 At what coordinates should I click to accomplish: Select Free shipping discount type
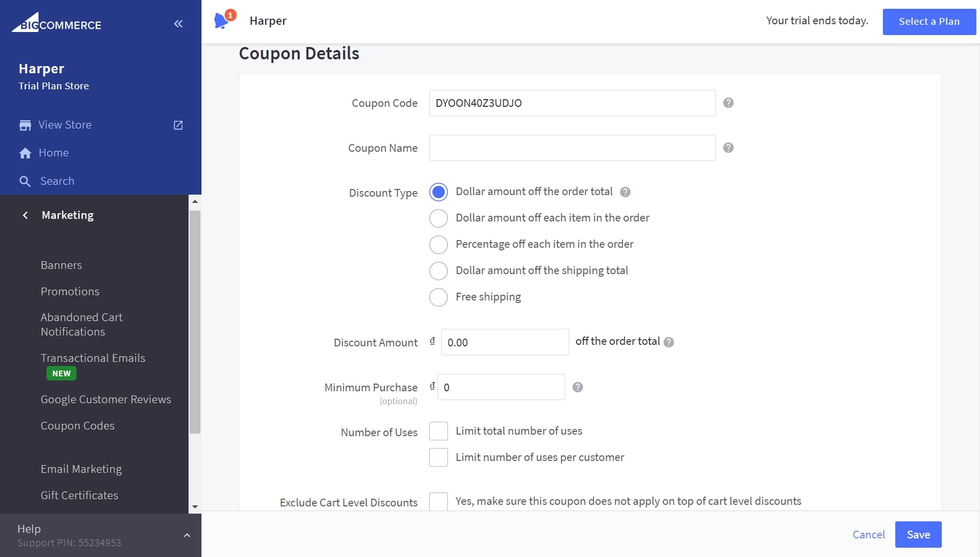point(439,297)
